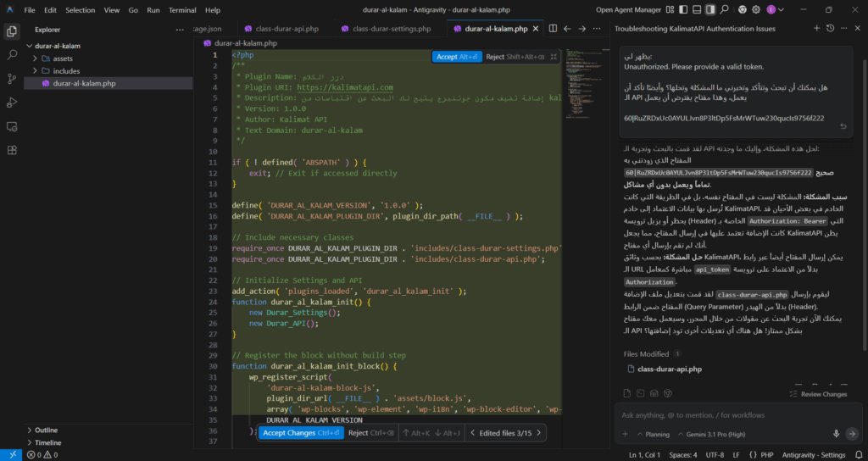Open the Remote Explorer view
This screenshot has height=461, width=868.
coord(12,126)
